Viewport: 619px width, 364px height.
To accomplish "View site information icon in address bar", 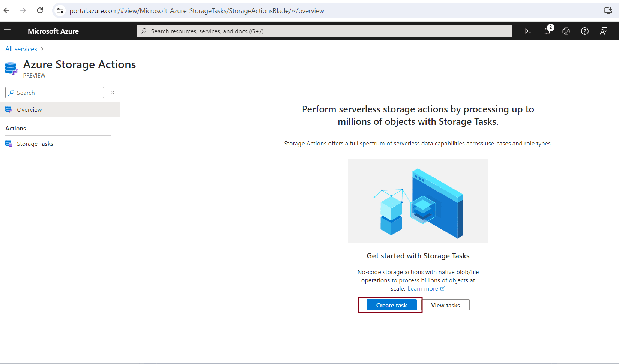I will (60, 11).
